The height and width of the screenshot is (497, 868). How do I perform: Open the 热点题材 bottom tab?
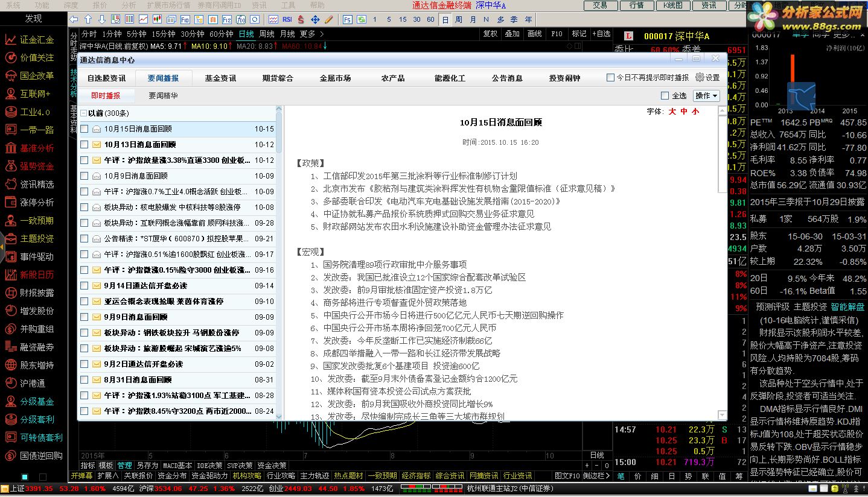click(349, 476)
